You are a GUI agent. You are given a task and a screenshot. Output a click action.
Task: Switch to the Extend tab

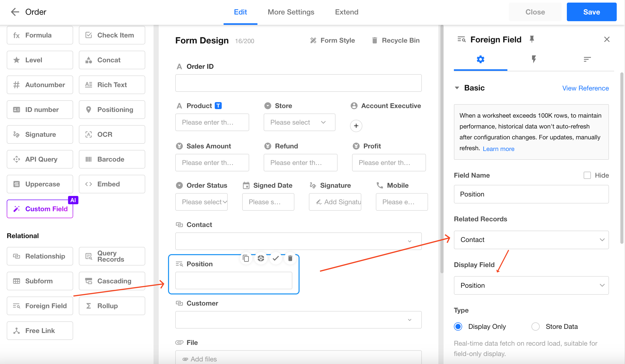pyautogui.click(x=347, y=12)
